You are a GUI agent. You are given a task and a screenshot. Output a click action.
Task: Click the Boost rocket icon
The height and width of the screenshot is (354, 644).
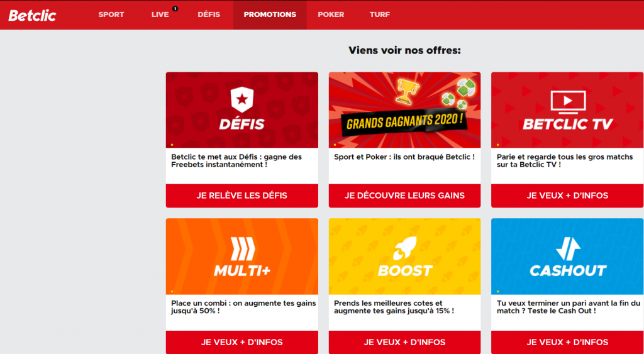[405, 248]
